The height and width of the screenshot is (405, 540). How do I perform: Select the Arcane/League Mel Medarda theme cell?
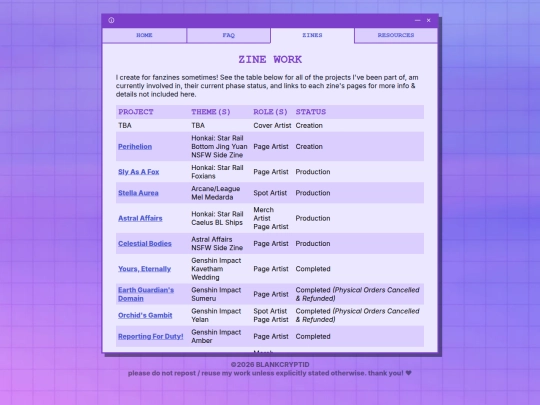(x=216, y=193)
